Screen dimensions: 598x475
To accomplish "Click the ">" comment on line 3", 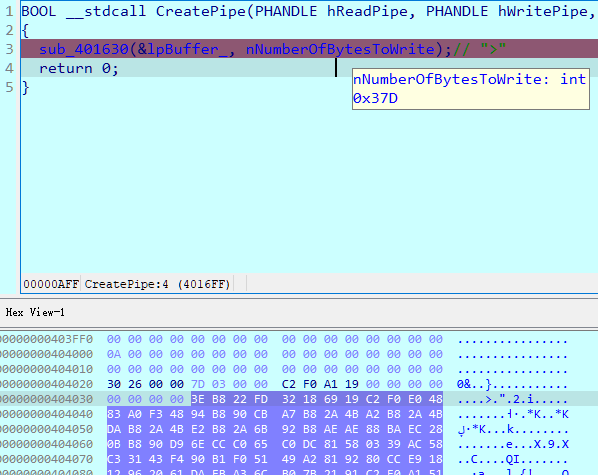I will point(479,49).
